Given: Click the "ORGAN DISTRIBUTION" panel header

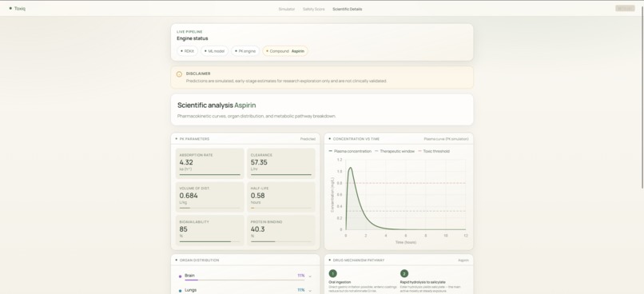Looking at the screenshot, I should tap(199, 260).
